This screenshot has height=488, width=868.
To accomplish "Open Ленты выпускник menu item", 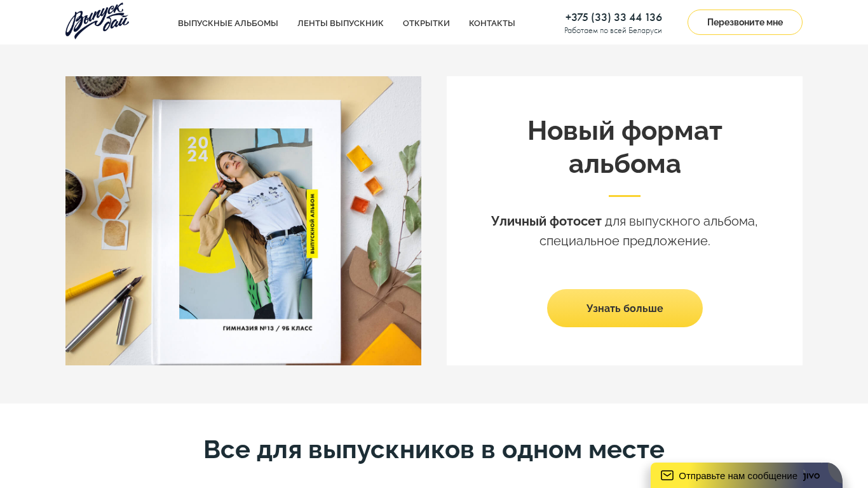I will pyautogui.click(x=341, y=23).
